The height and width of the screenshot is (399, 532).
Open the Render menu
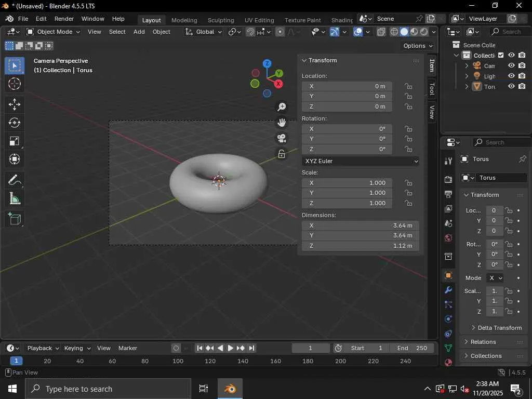(x=64, y=19)
